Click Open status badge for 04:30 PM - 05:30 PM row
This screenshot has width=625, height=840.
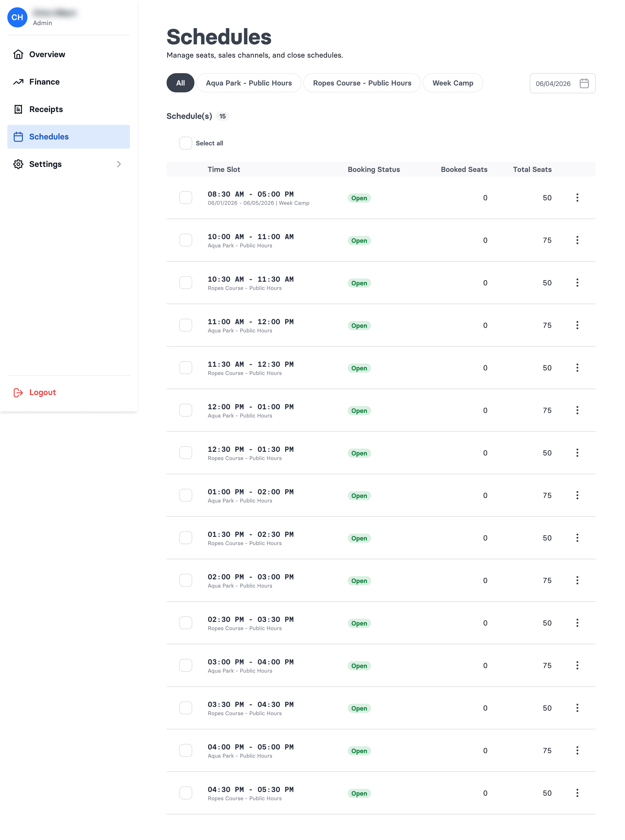(x=359, y=794)
